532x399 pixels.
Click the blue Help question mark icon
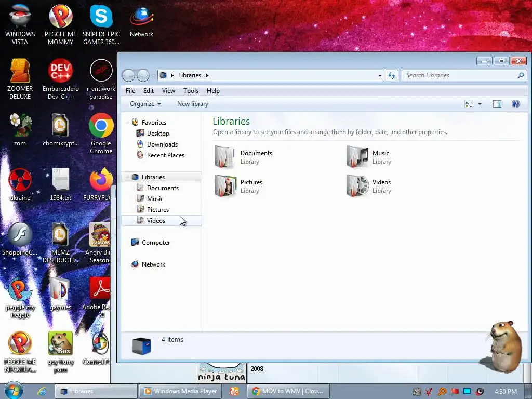click(x=516, y=104)
